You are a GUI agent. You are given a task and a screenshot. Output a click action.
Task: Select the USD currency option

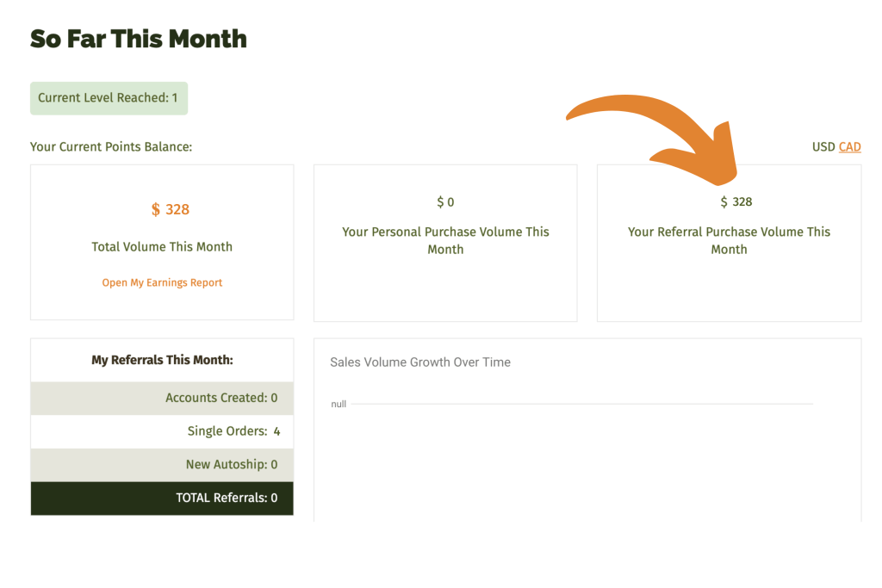point(823,146)
